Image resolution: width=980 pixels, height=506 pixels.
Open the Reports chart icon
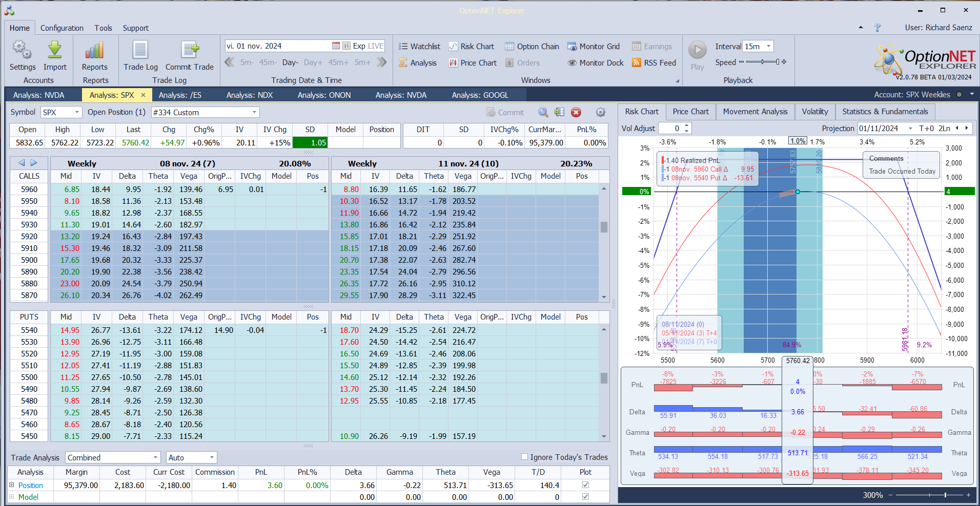click(x=95, y=50)
